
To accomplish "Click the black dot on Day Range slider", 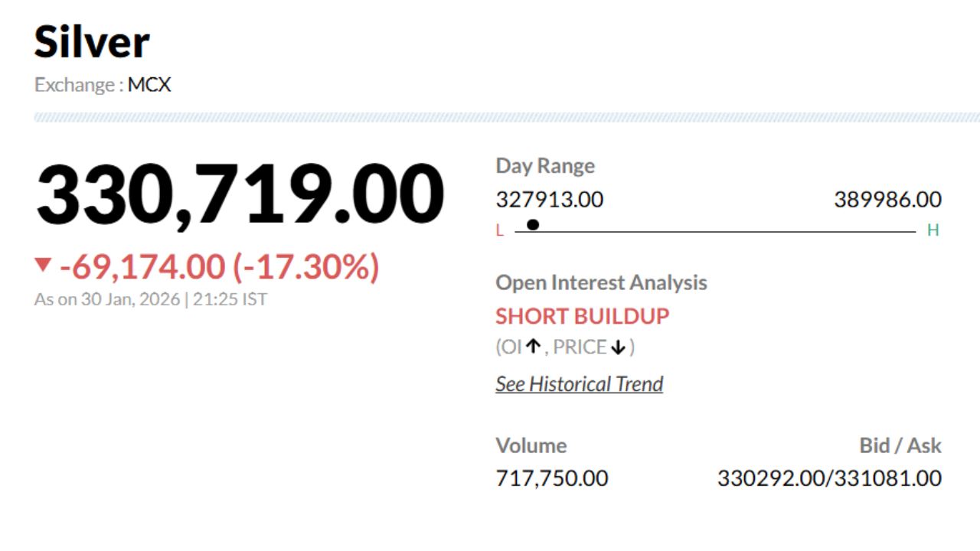I will coord(533,225).
